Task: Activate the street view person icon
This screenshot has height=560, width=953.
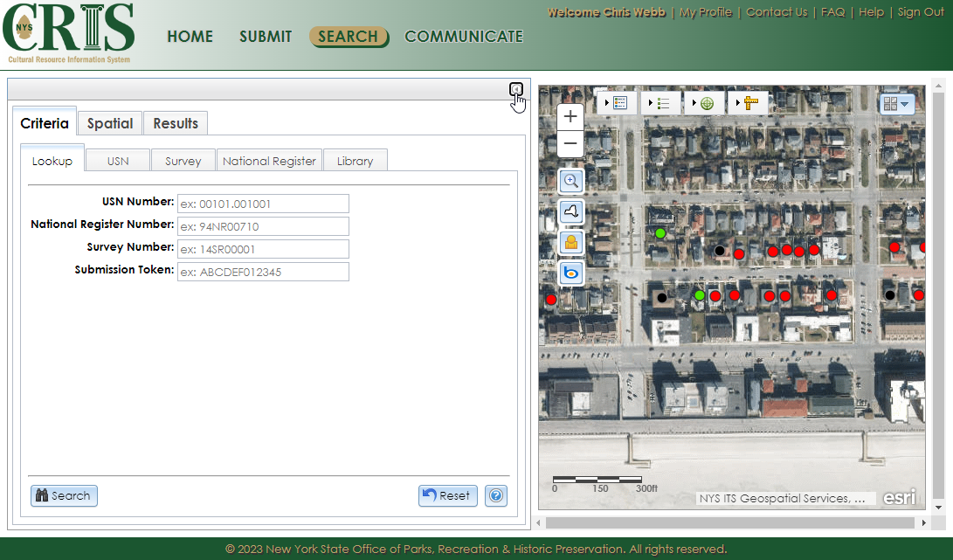Action: pos(570,242)
